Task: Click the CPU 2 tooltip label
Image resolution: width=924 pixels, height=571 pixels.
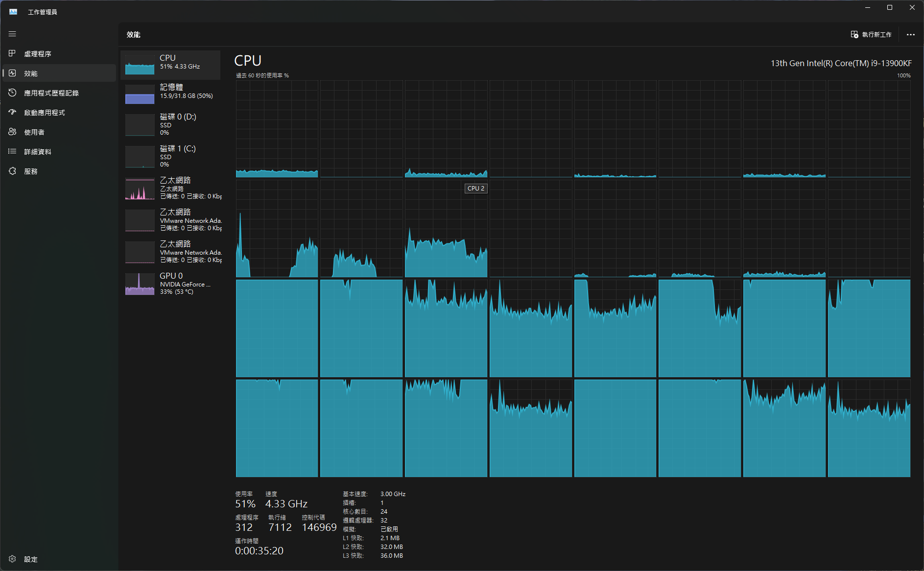Action: coord(476,188)
